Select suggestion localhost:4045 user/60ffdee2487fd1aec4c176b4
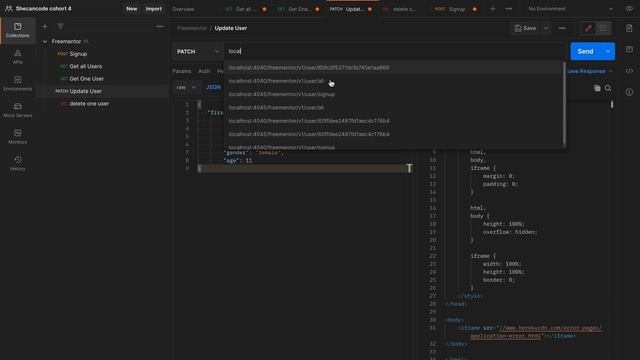Image resolution: width=640 pixels, height=360 pixels. coord(393,134)
